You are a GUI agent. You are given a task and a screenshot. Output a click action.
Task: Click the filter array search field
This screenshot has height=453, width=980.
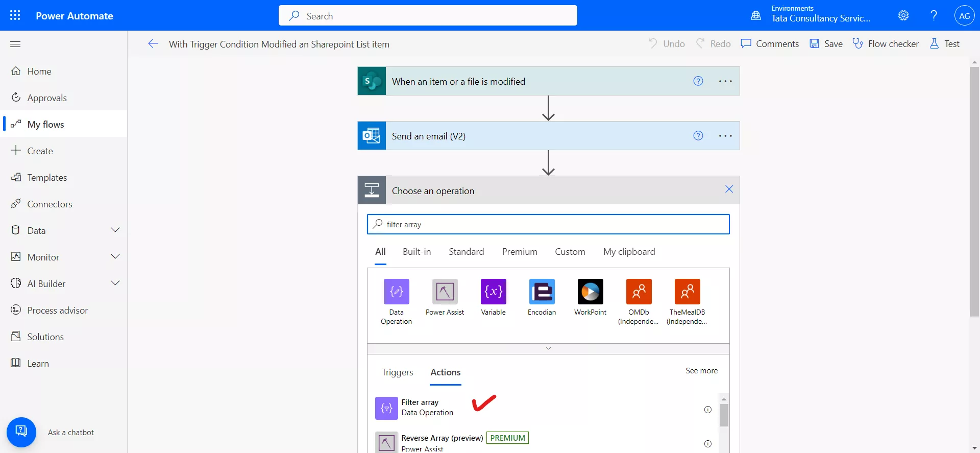pos(548,224)
